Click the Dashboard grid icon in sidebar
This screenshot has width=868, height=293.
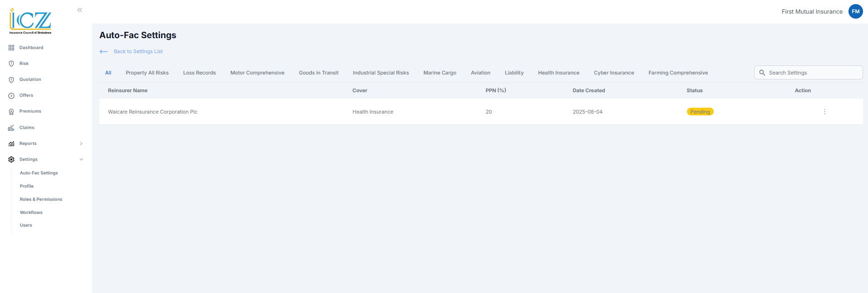click(x=11, y=48)
